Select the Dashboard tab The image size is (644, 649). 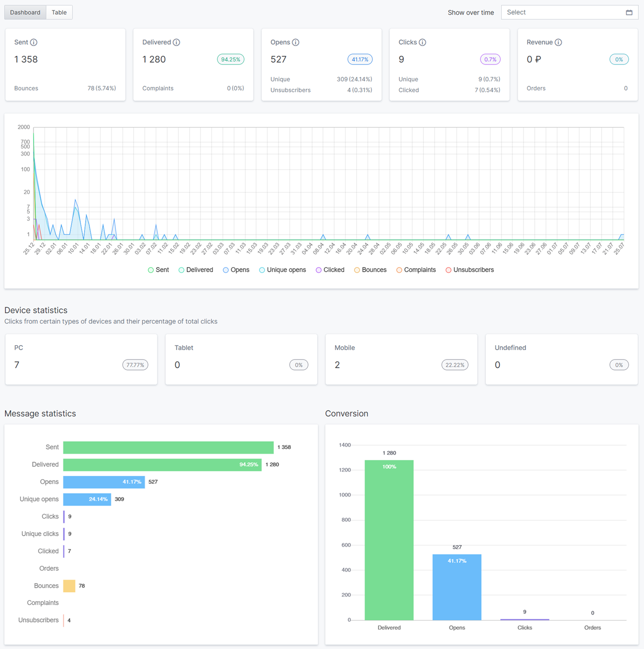point(25,12)
